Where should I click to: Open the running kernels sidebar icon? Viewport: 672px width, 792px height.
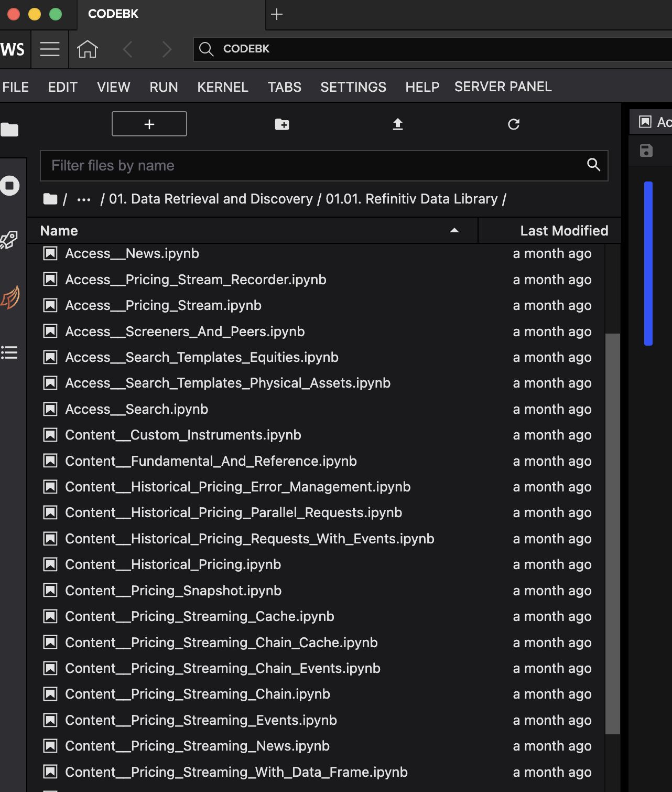[x=9, y=186]
